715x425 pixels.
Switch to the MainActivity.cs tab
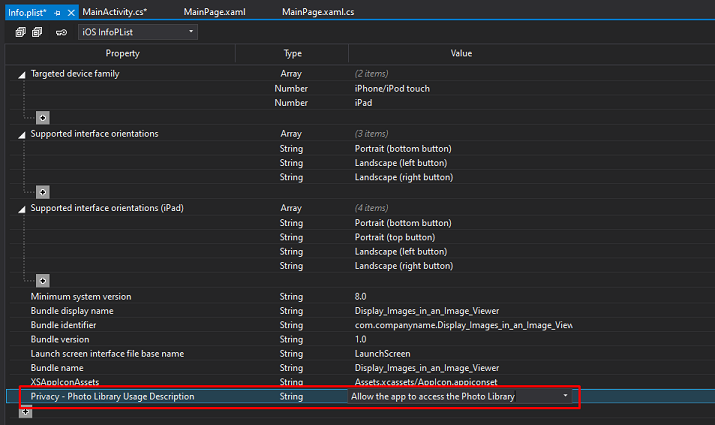(115, 11)
